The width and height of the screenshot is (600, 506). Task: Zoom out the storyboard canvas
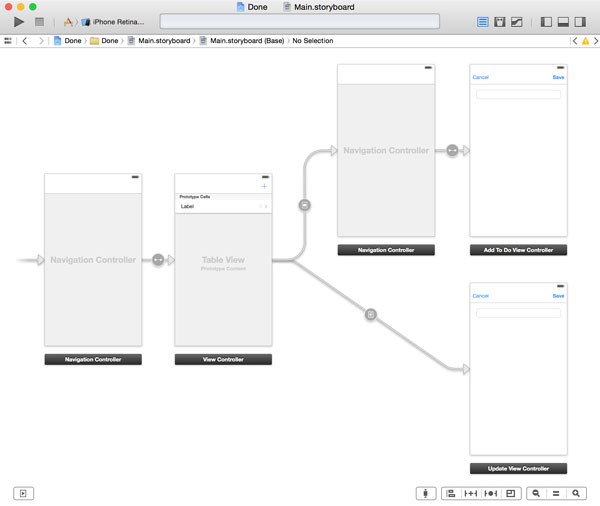pos(536,493)
